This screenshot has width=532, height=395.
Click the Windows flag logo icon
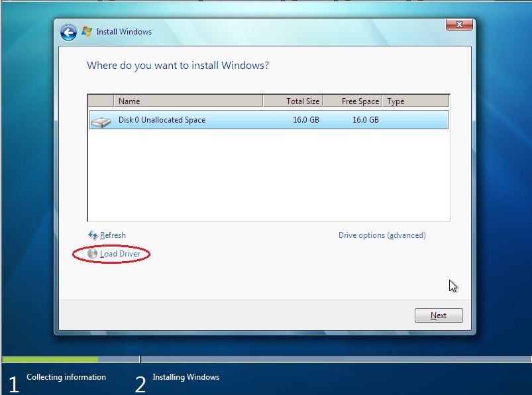tap(87, 32)
